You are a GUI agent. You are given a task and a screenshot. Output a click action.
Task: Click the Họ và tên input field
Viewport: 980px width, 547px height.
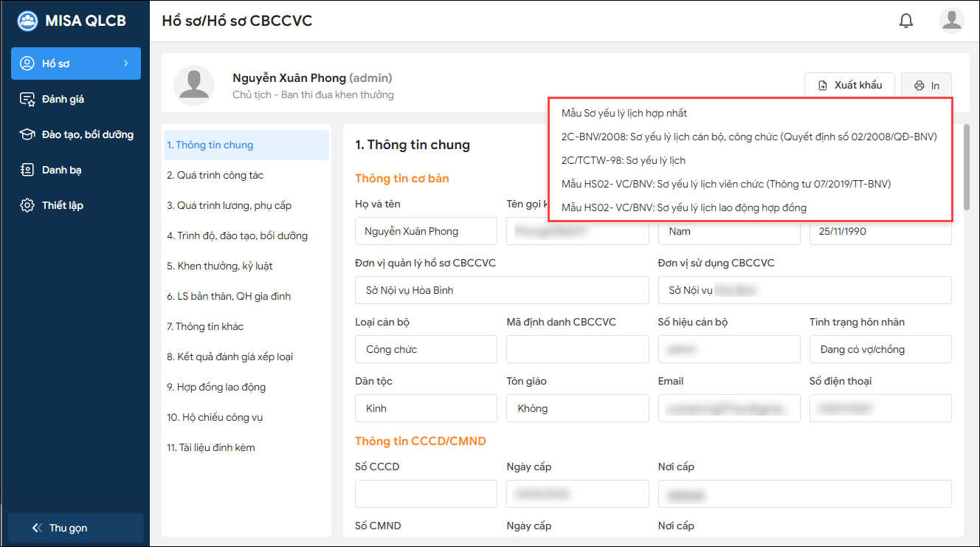pos(426,231)
